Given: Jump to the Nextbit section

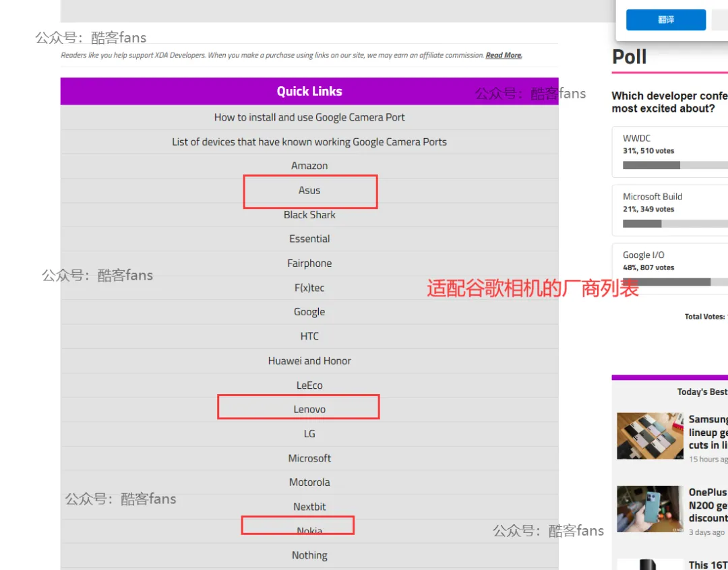Looking at the screenshot, I should [x=309, y=507].
